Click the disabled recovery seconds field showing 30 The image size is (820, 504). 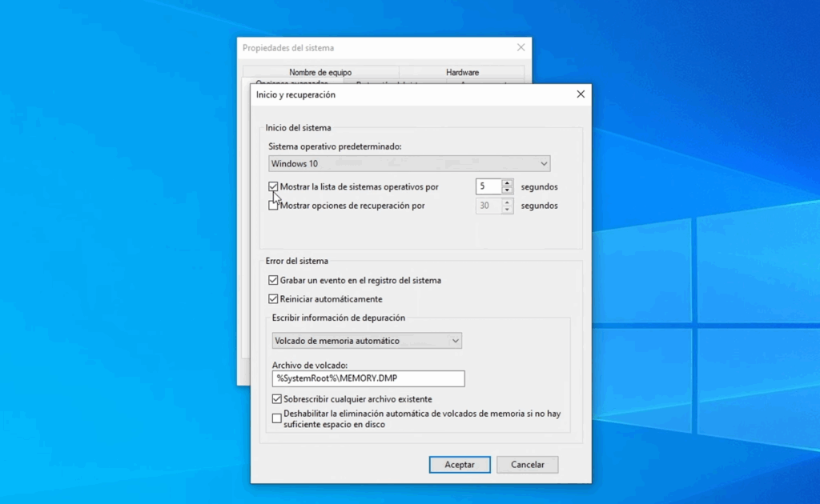[x=488, y=206]
